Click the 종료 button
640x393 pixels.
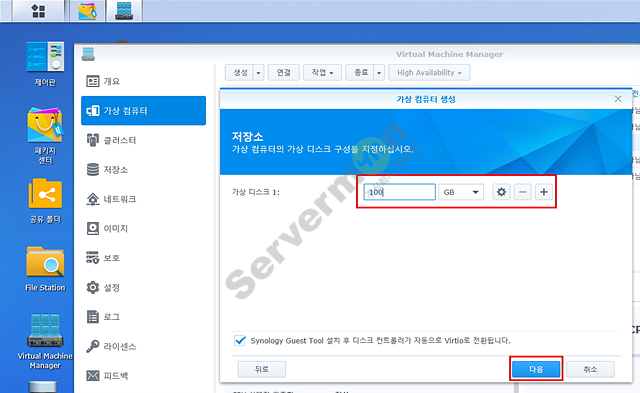pos(360,73)
